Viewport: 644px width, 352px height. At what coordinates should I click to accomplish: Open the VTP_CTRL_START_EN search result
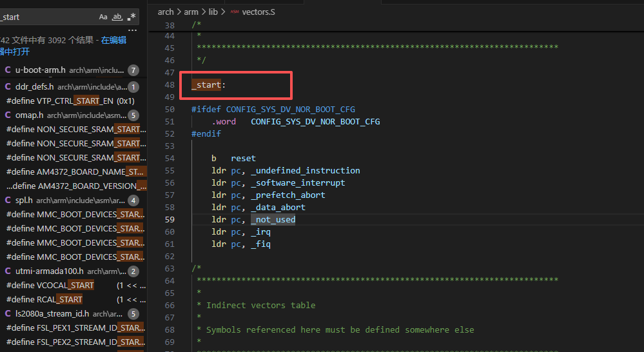pyautogui.click(x=70, y=101)
